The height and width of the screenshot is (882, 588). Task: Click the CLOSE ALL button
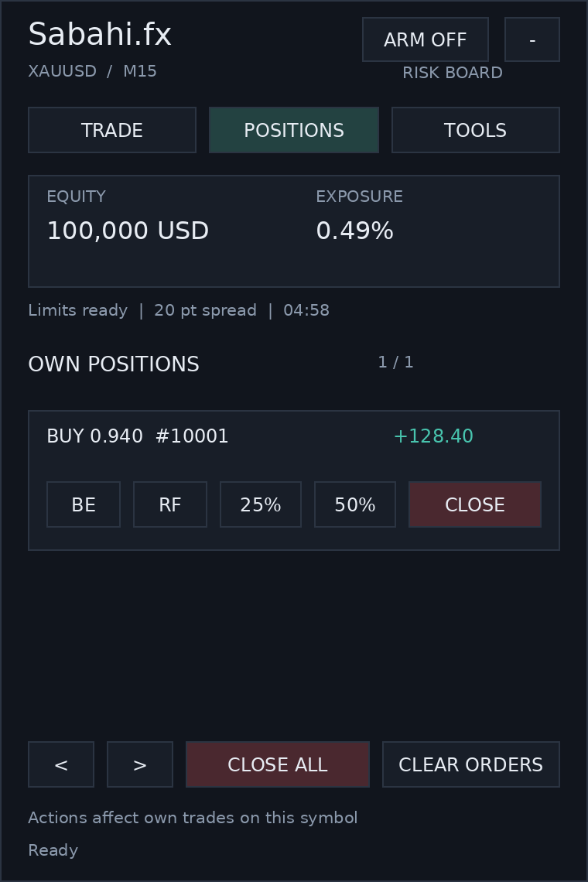click(x=278, y=764)
